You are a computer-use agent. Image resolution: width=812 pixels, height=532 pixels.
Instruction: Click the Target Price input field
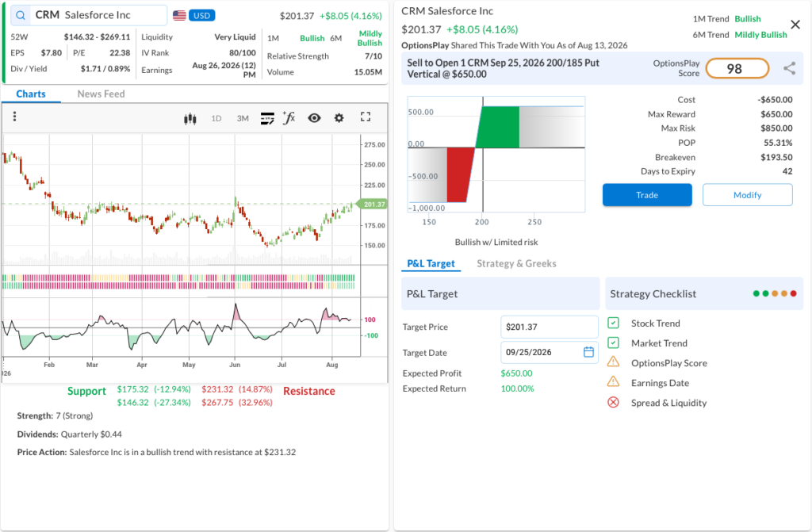click(550, 327)
